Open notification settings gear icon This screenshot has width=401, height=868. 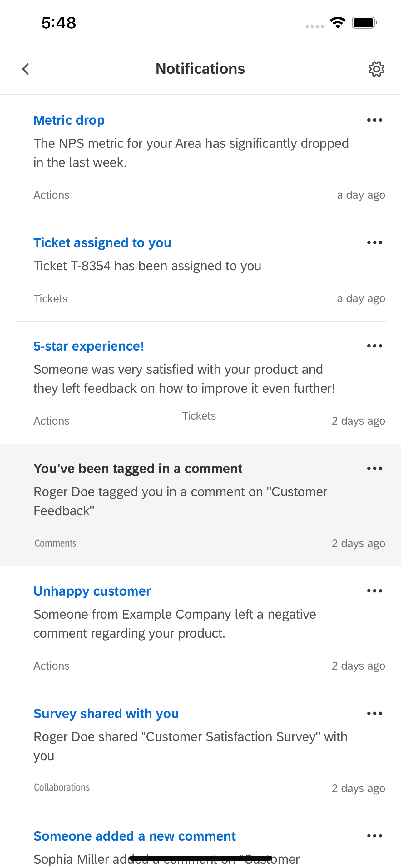coord(376,69)
